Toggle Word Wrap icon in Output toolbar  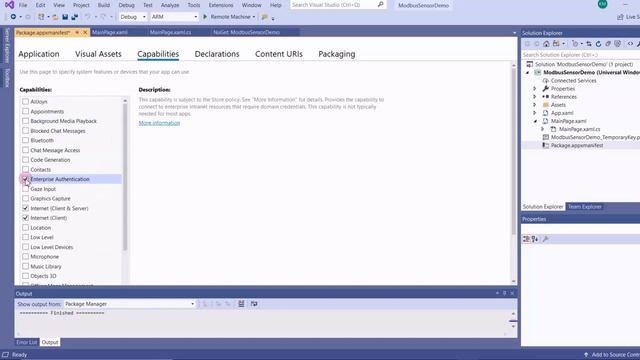point(254,304)
